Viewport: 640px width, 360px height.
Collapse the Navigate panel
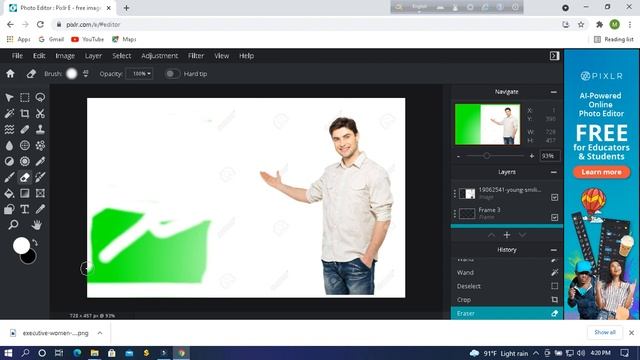pyautogui.click(x=553, y=92)
